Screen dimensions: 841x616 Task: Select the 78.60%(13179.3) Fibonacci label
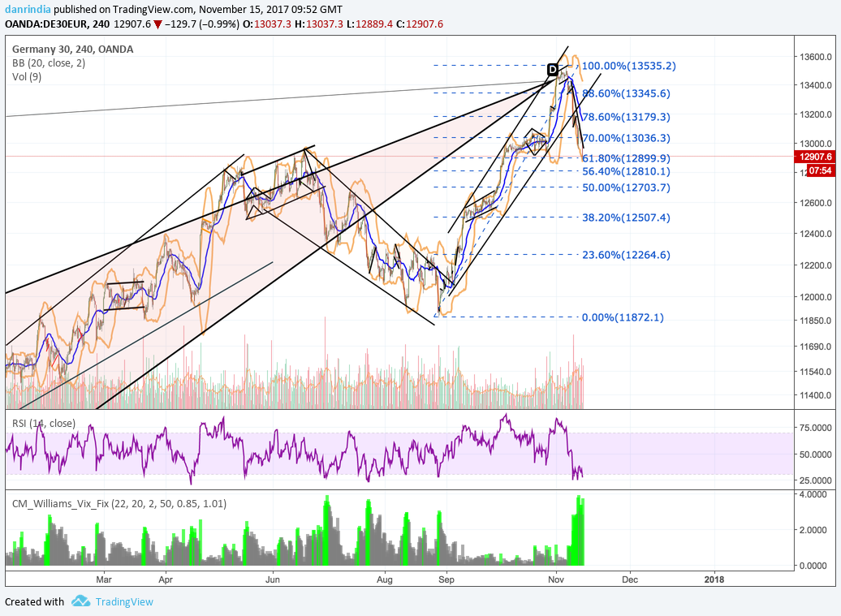[626, 116]
